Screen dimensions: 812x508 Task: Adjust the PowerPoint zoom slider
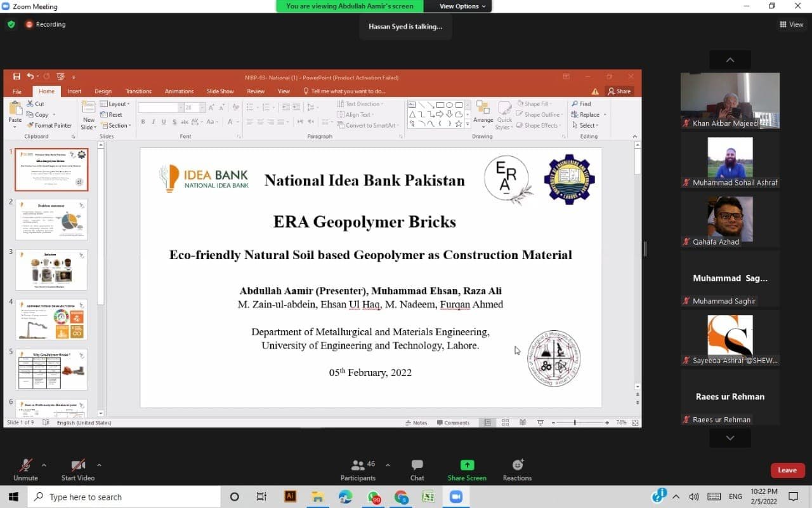pos(575,423)
